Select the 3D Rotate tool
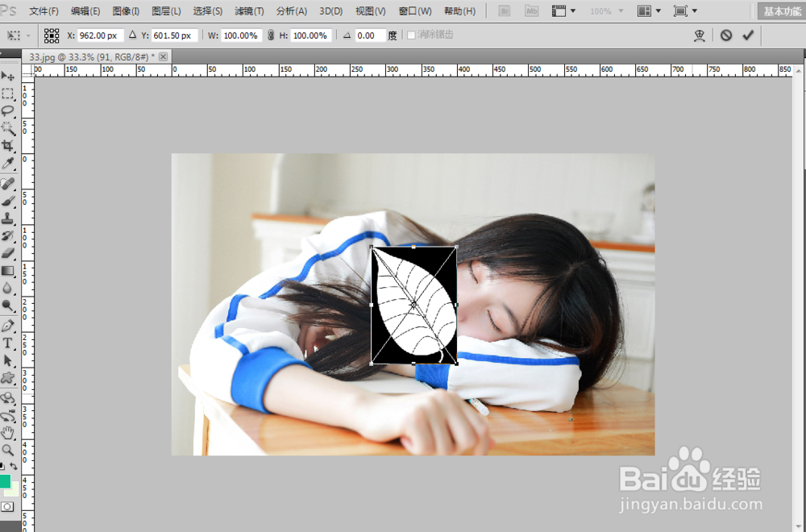This screenshot has height=532, width=806. pos(8,398)
